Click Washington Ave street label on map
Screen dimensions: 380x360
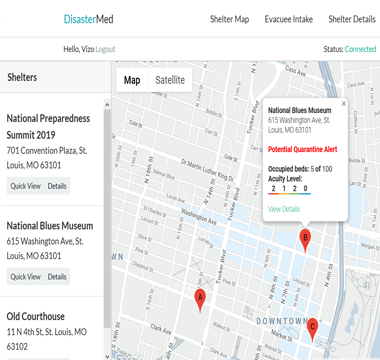[199, 216]
